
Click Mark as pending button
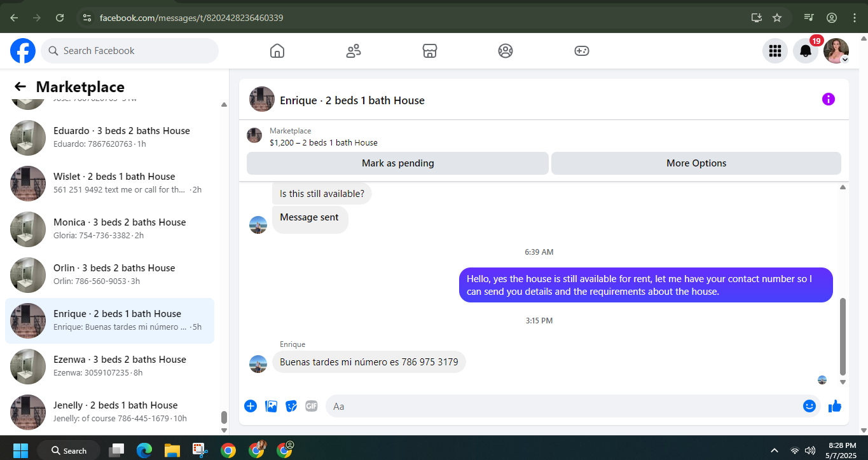(397, 163)
